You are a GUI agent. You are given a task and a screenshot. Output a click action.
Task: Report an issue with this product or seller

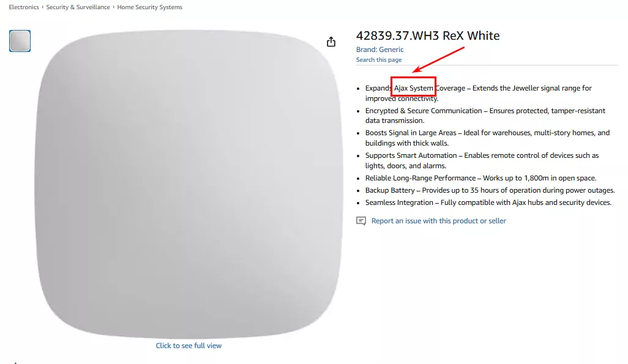[438, 221]
